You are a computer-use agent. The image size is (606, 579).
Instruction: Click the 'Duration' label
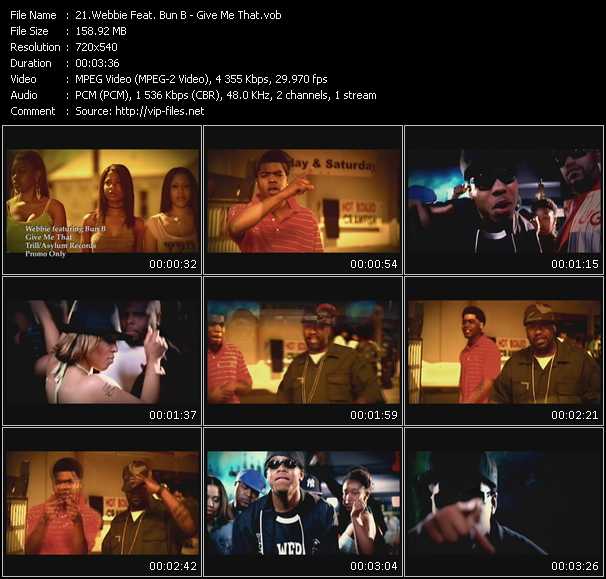pyautogui.click(x=31, y=63)
